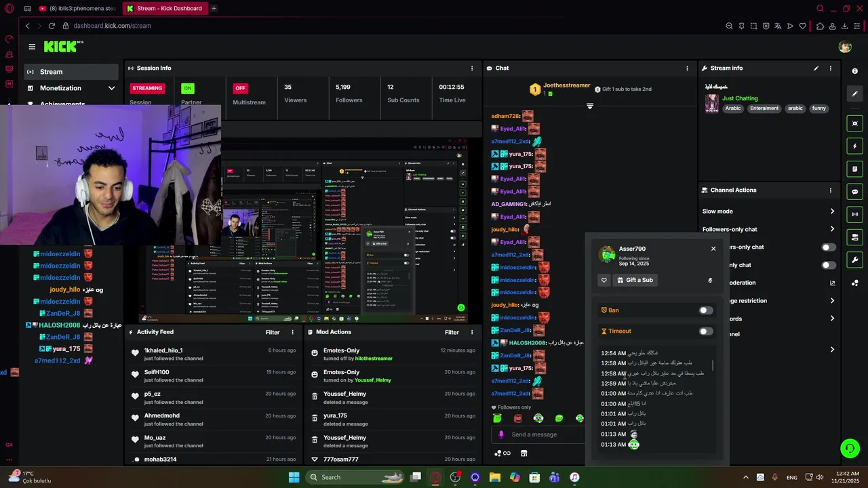
Task: Open the moderation external-link chart icon
Action: [x=832, y=283]
